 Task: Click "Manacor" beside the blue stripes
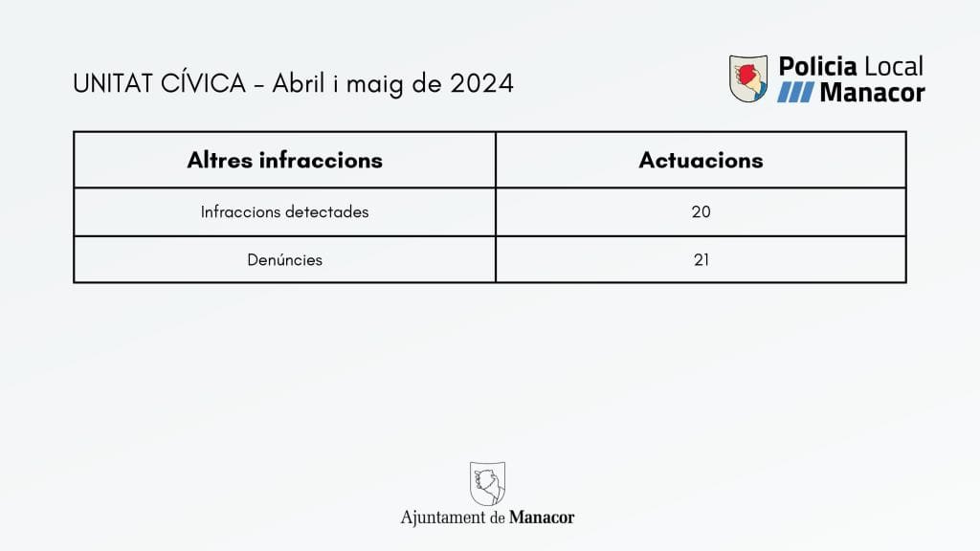[873, 93]
